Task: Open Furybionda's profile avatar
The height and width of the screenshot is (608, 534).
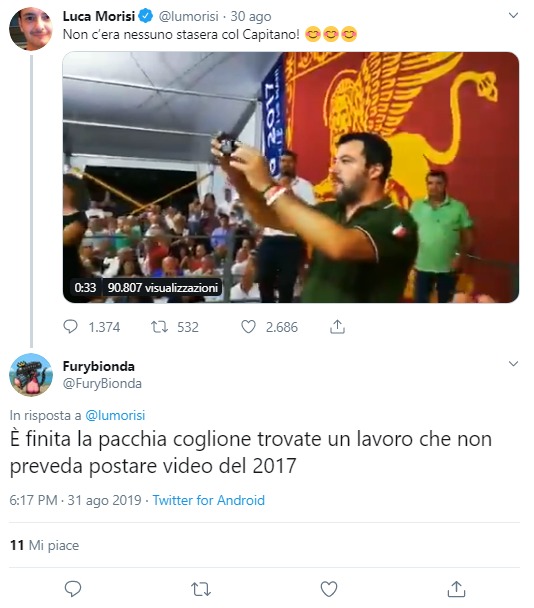Action: tap(31, 375)
